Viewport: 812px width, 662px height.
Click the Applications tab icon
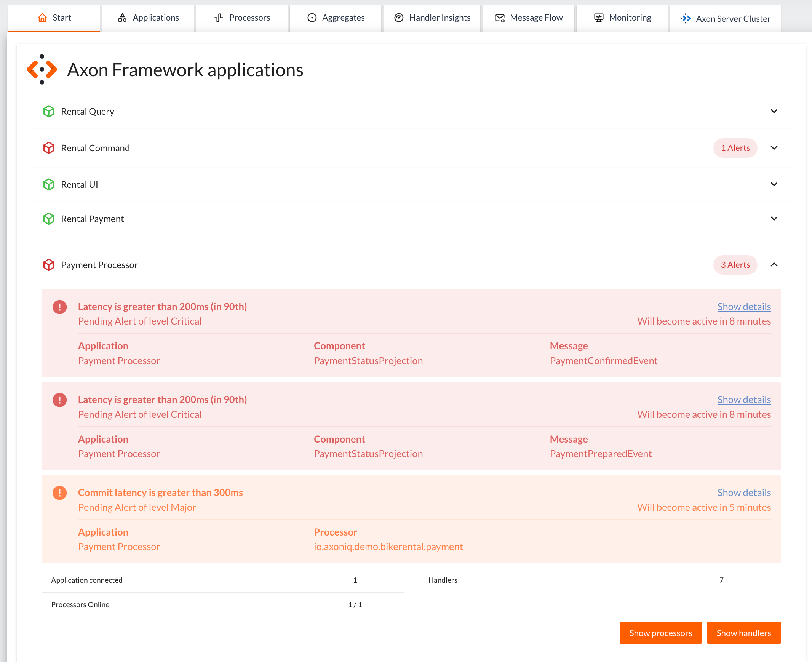click(x=122, y=18)
